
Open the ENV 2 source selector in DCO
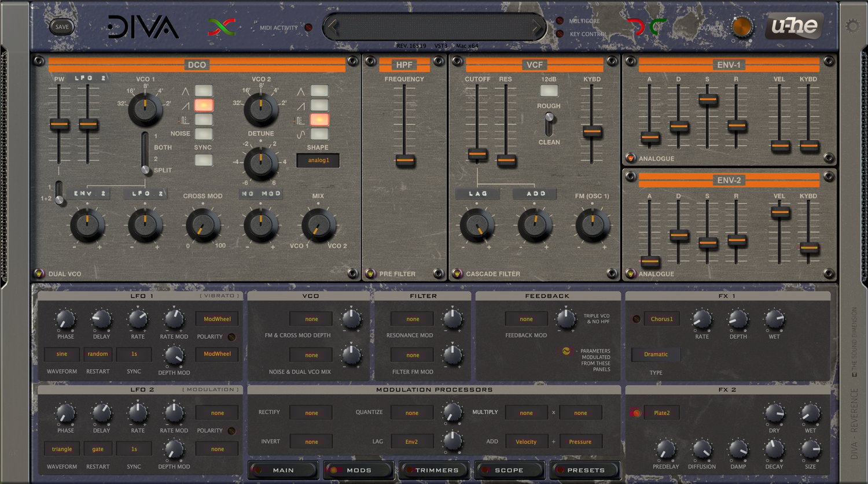[x=89, y=194]
